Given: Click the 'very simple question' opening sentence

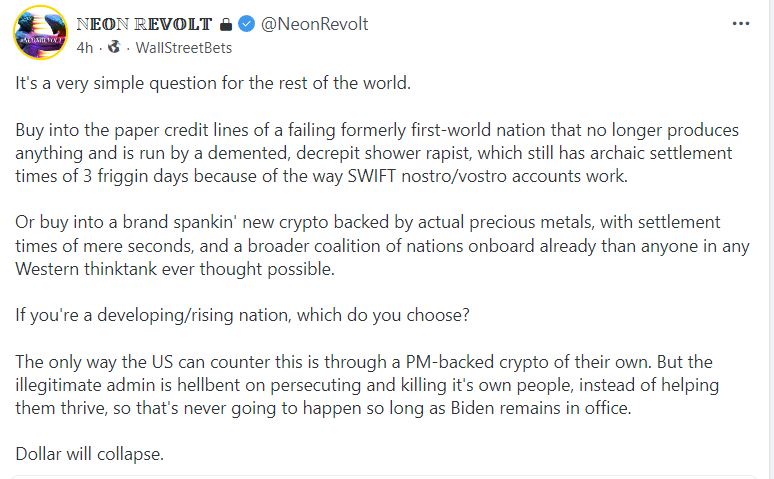Looking at the screenshot, I should click(x=213, y=83).
